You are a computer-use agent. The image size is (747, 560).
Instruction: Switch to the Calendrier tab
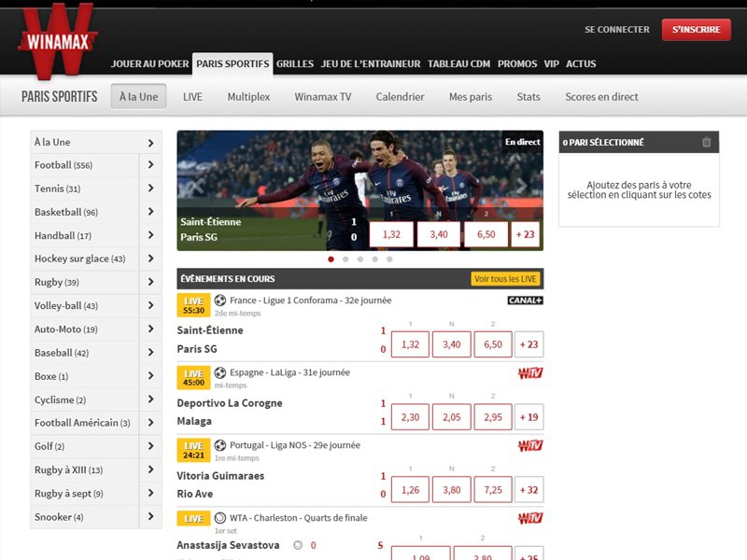(x=400, y=96)
